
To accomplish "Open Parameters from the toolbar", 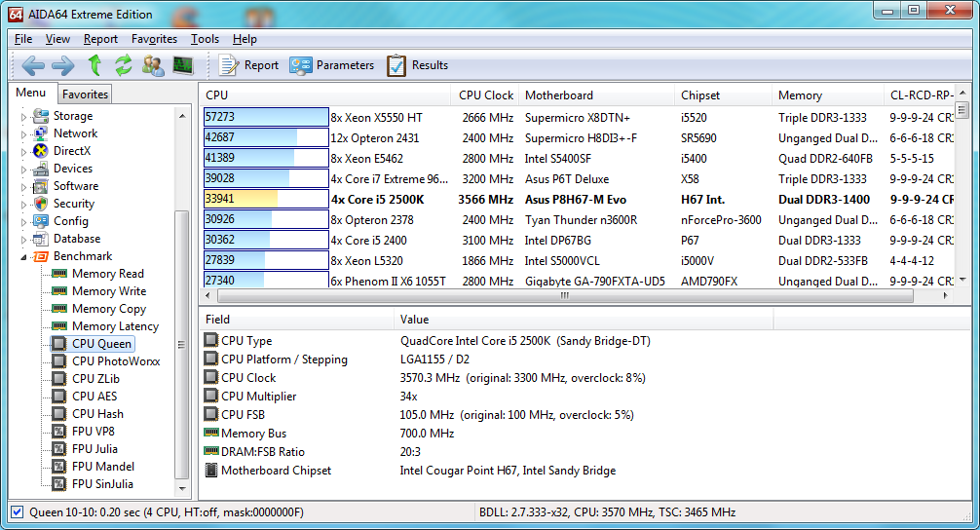I will tap(332, 65).
